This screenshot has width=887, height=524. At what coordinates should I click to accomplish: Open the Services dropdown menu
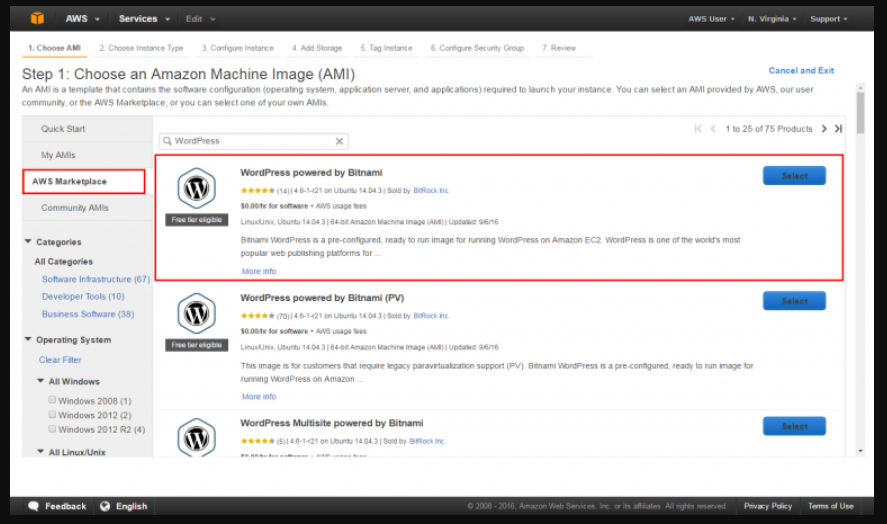(x=144, y=19)
